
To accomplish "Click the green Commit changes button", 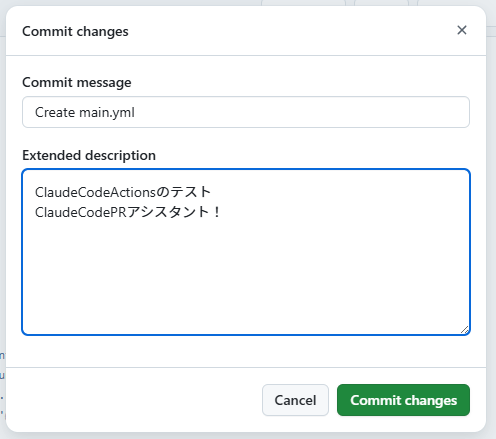I will (403, 400).
